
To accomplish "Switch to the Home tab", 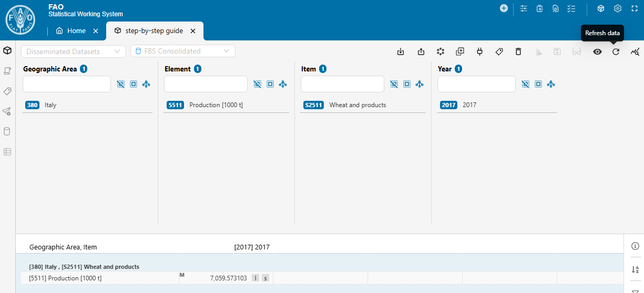I will [71, 31].
